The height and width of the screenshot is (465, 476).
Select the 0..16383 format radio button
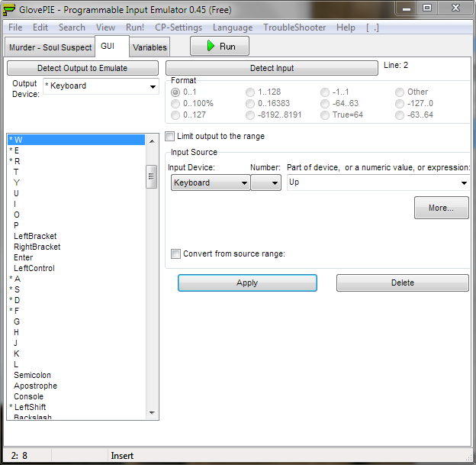click(250, 104)
